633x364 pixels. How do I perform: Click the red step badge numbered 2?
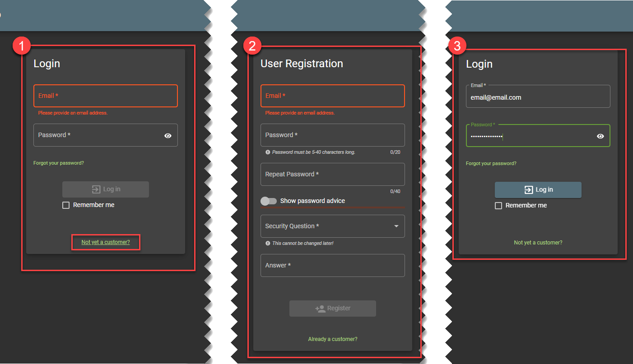tap(252, 46)
